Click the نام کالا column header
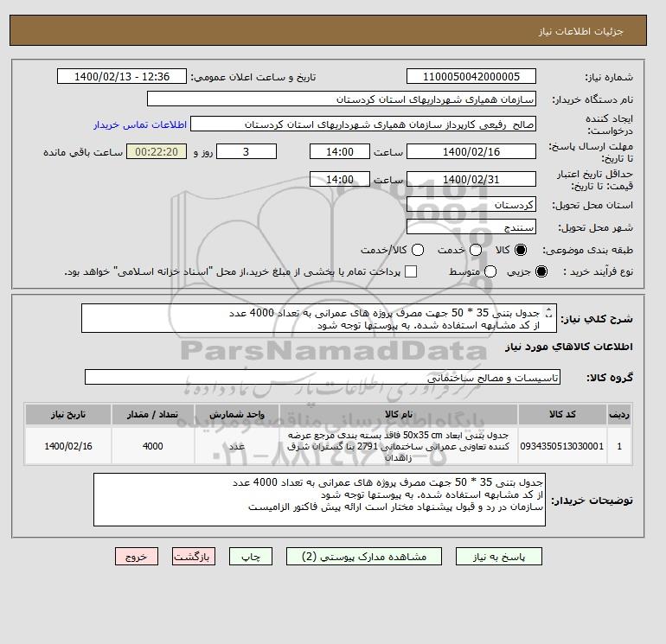Image resolution: width=666 pixels, height=644 pixels. tap(399, 414)
